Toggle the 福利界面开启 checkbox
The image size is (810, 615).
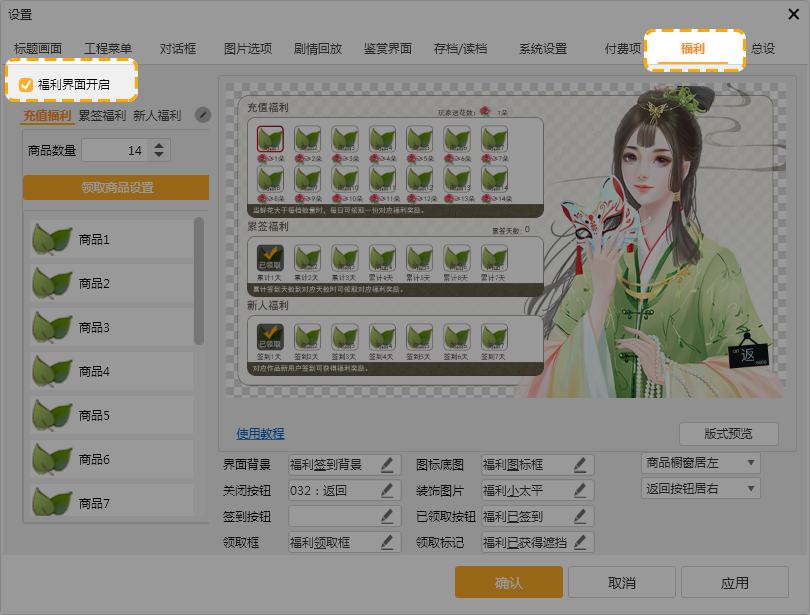click(x=26, y=85)
